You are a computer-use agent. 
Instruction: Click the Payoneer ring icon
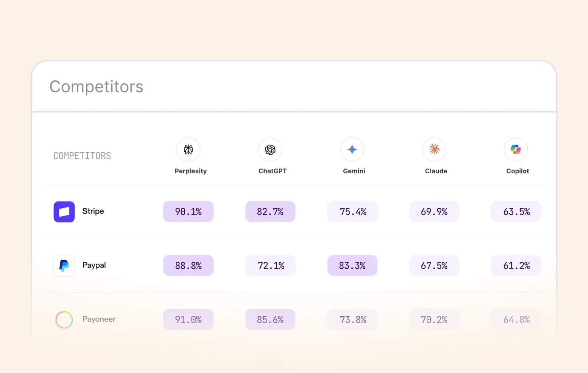point(64,319)
